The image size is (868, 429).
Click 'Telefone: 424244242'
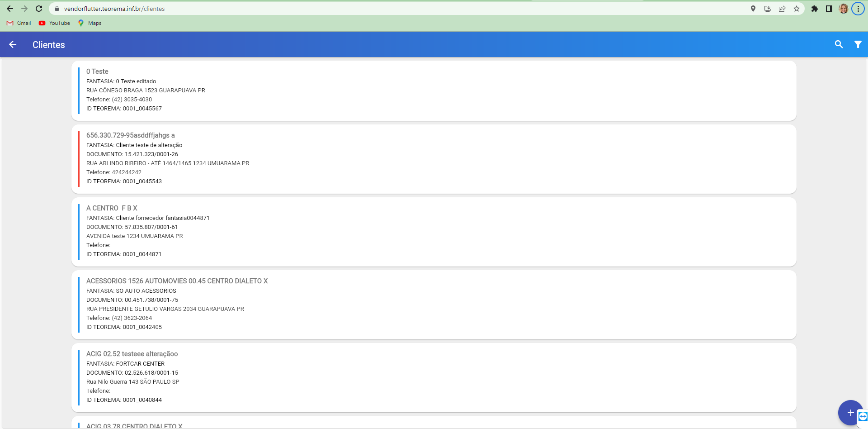point(114,172)
